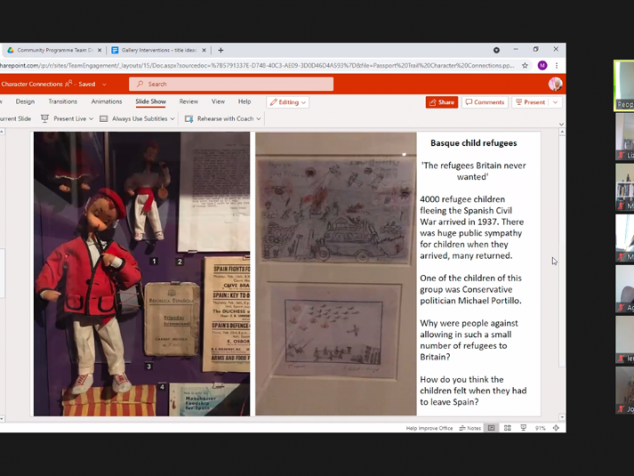Screen dimensions: 634x476
Task: Open the View tab
Action: pos(218,102)
